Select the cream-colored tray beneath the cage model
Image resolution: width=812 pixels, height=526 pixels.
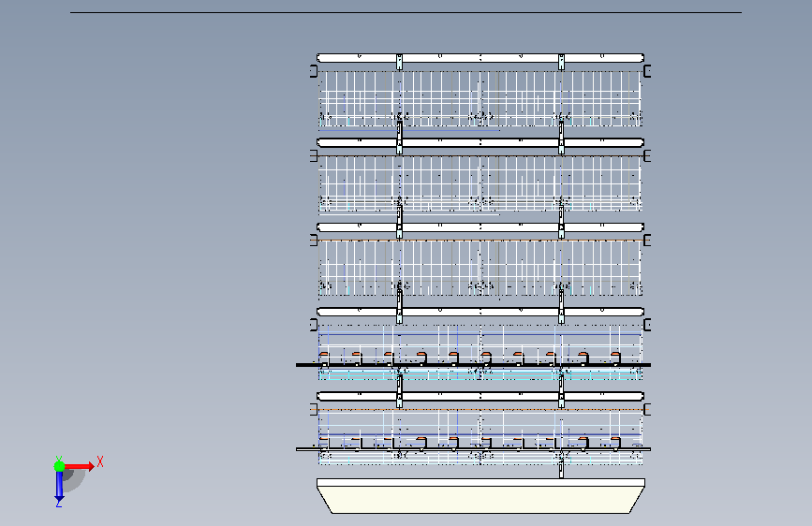tap(480, 496)
